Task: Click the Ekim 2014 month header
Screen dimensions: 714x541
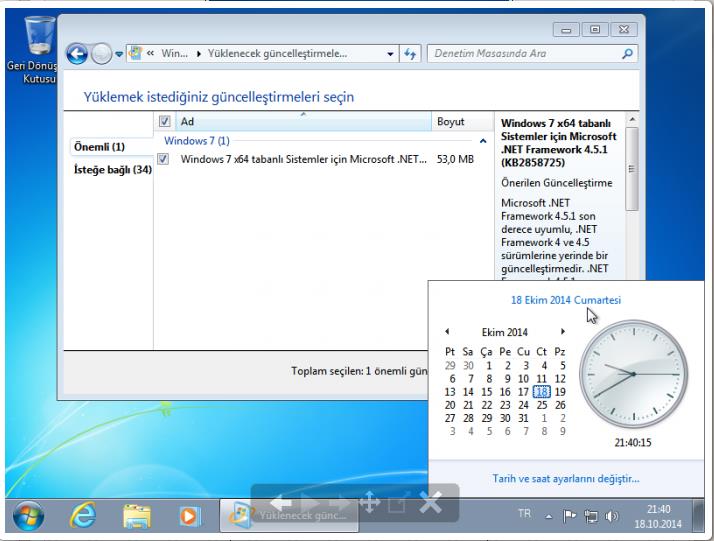Action: (505, 332)
